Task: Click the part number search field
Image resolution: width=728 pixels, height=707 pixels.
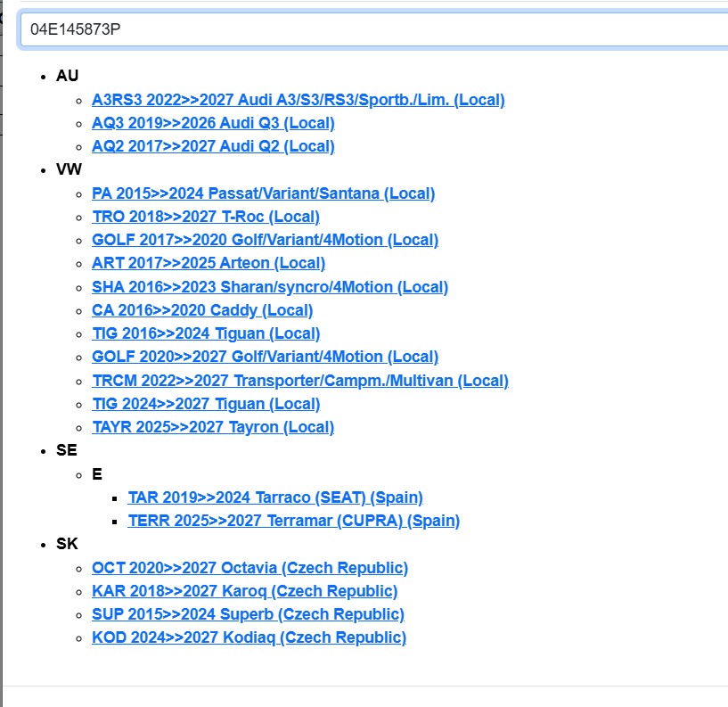Action: 374,29
